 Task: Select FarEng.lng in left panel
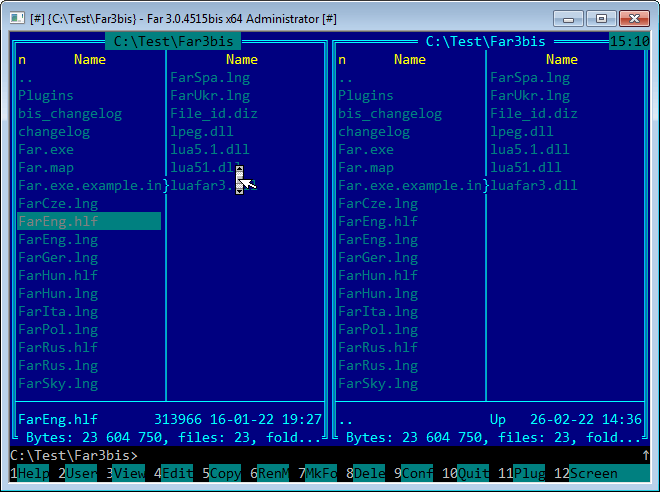(x=58, y=239)
